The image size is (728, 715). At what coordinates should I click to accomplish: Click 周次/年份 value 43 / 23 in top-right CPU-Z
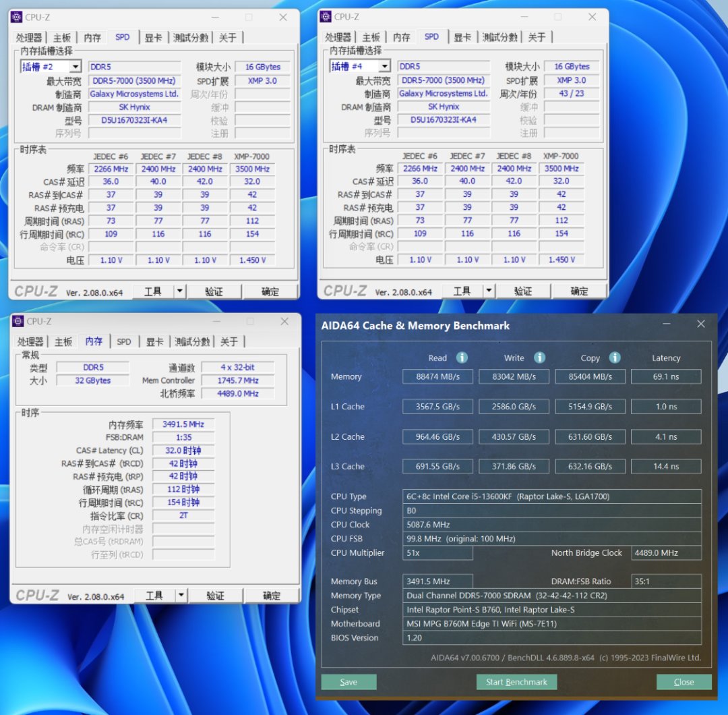click(x=572, y=93)
